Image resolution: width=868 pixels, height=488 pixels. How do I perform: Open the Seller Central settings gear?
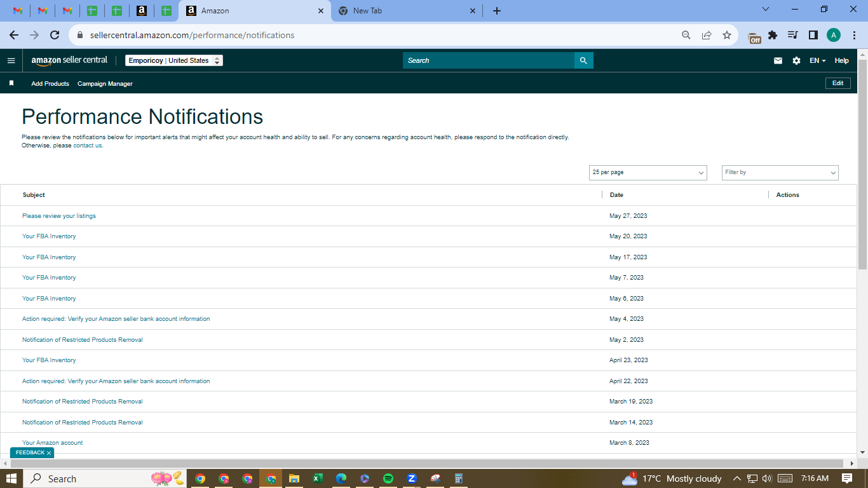796,61
